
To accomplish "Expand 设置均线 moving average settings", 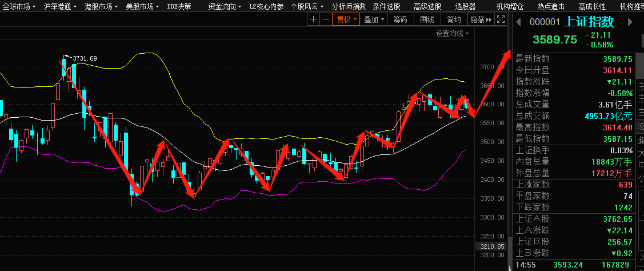I will coord(452,34).
